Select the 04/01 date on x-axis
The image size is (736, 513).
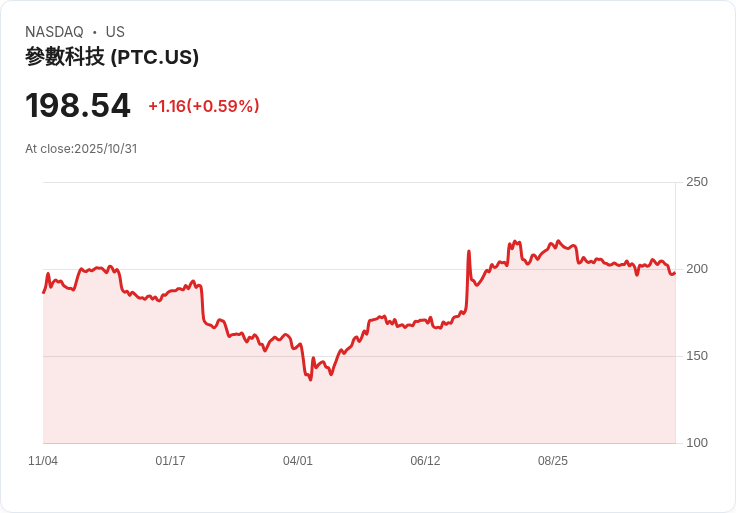[298, 461]
